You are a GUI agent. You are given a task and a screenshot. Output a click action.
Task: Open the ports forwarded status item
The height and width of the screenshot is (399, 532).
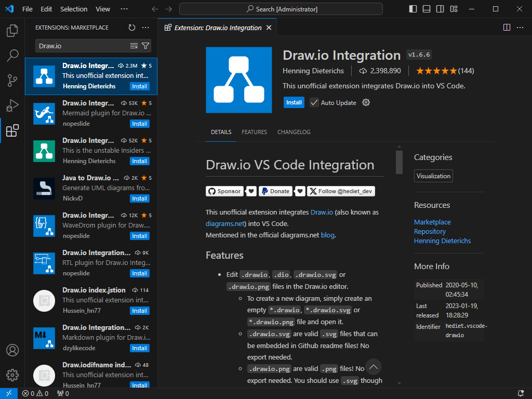[63, 393]
